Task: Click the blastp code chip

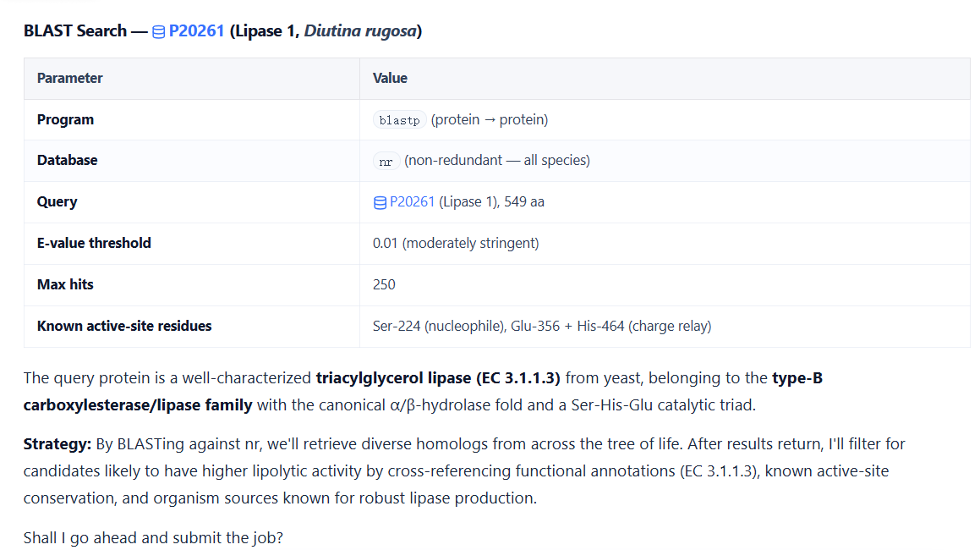Action: pyautogui.click(x=399, y=119)
